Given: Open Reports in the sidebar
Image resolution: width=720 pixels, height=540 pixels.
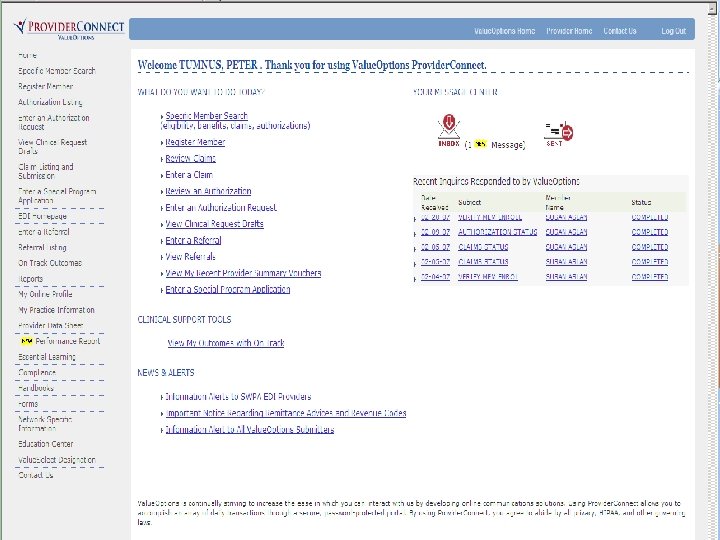Looking at the screenshot, I should click(31, 279).
